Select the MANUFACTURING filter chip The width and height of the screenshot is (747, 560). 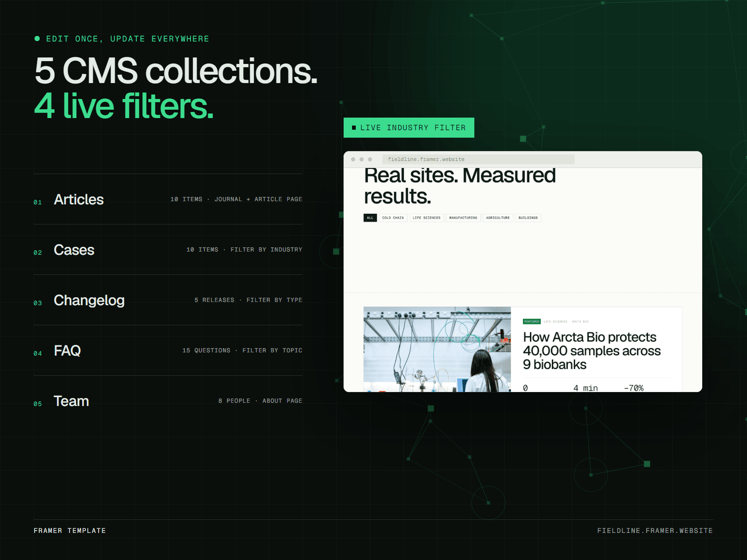pyautogui.click(x=463, y=218)
